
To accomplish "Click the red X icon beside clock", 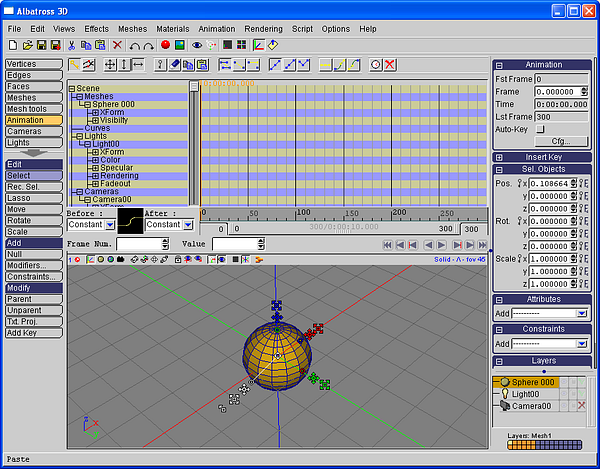I will coord(390,65).
